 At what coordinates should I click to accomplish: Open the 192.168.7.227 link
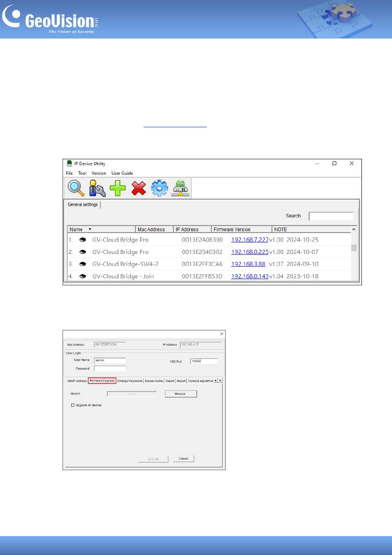pos(250,240)
